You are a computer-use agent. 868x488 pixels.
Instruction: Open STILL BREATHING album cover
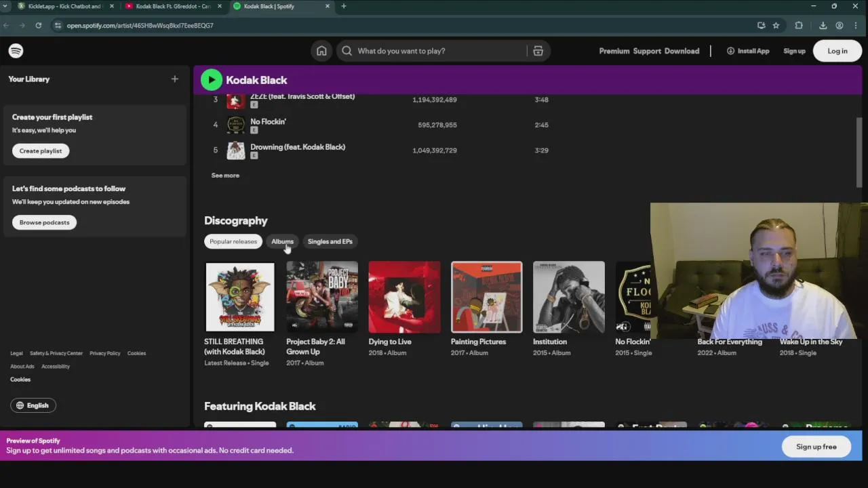point(240,297)
